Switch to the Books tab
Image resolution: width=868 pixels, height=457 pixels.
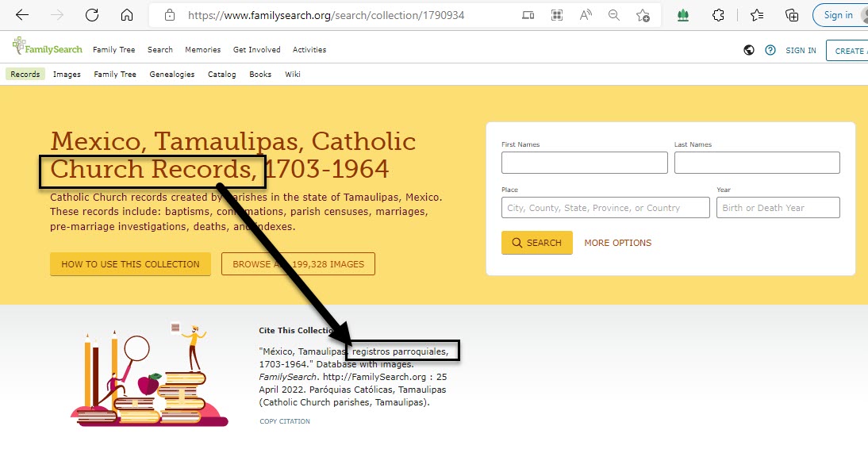pyautogui.click(x=260, y=74)
